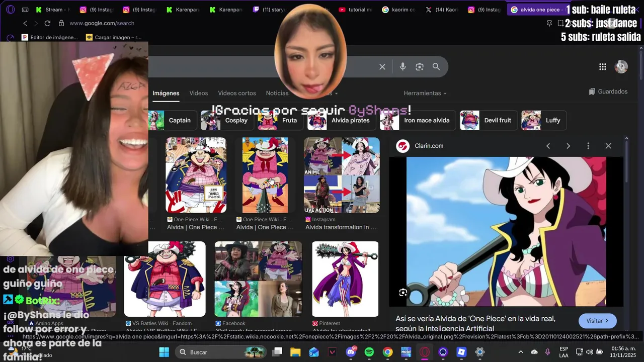Open the Google apps grid
The height and width of the screenshot is (362, 644).
pyautogui.click(x=602, y=67)
